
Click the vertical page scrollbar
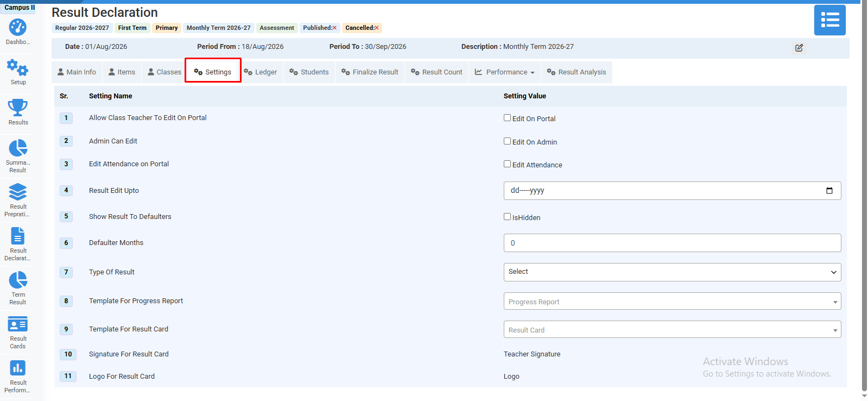pos(864,196)
